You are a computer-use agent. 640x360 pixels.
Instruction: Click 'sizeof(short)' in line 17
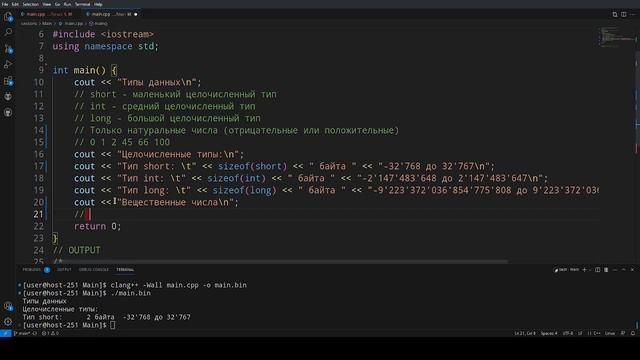coord(252,166)
